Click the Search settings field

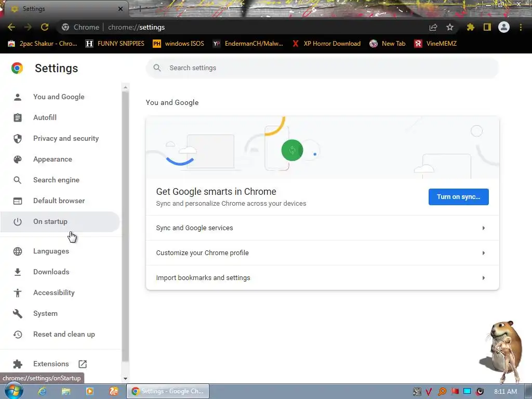pyautogui.click(x=322, y=68)
